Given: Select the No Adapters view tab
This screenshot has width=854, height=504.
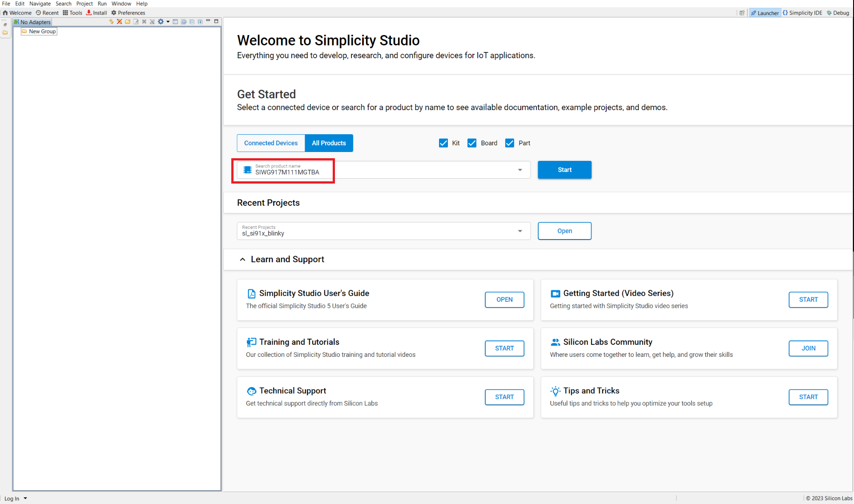Looking at the screenshot, I should [x=32, y=22].
